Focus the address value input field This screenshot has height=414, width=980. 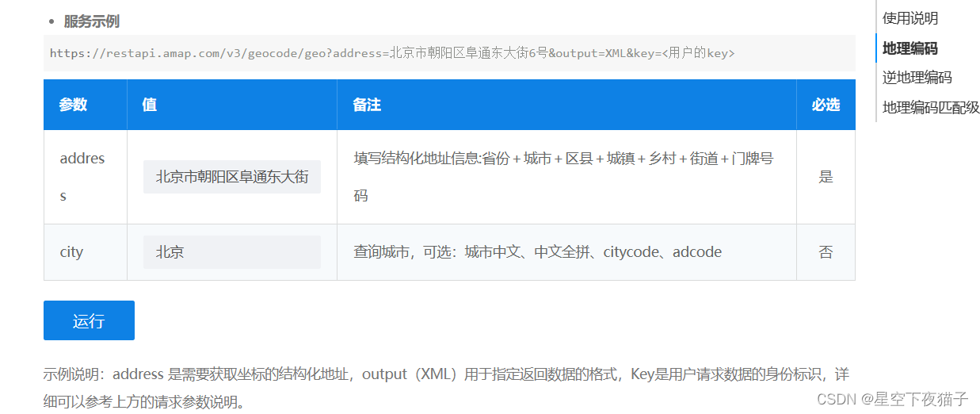pos(231,177)
